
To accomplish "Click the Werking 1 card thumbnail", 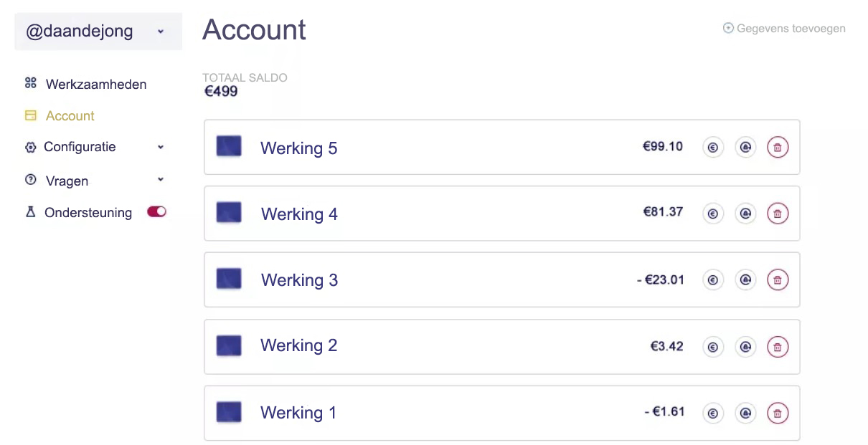I will (x=229, y=412).
